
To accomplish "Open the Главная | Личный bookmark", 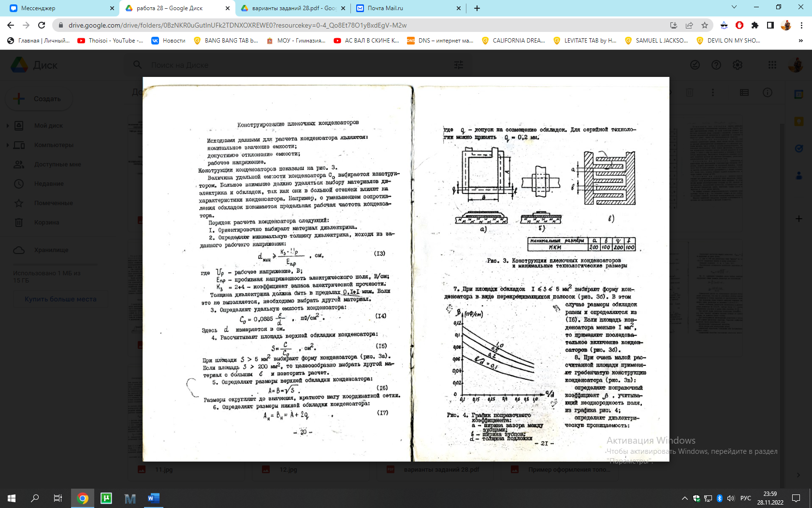I will (x=39, y=41).
